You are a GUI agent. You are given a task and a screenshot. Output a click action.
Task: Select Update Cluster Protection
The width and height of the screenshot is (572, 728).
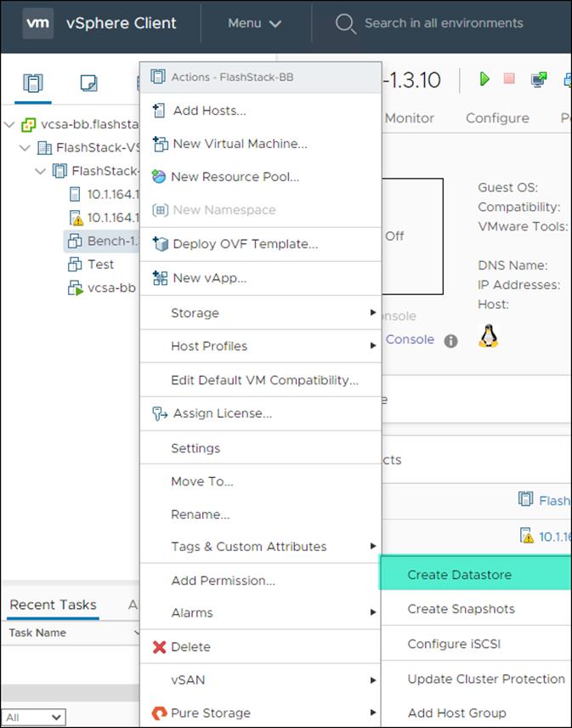coord(476,679)
